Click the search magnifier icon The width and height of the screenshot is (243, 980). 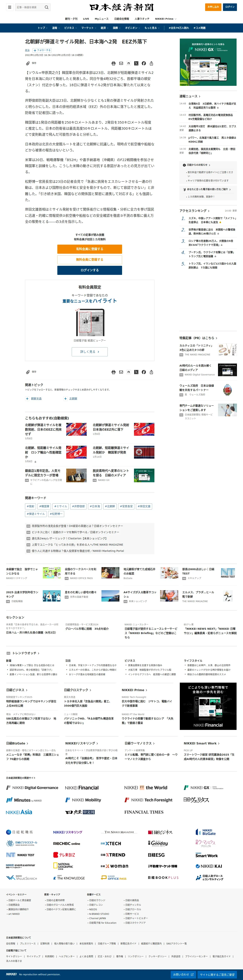(x=47, y=7)
